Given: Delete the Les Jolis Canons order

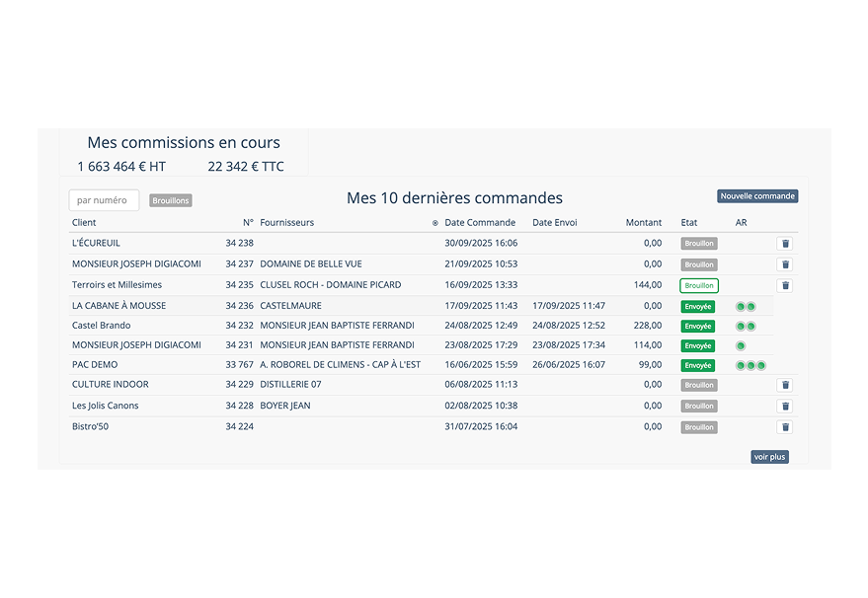Looking at the screenshot, I should tap(785, 406).
